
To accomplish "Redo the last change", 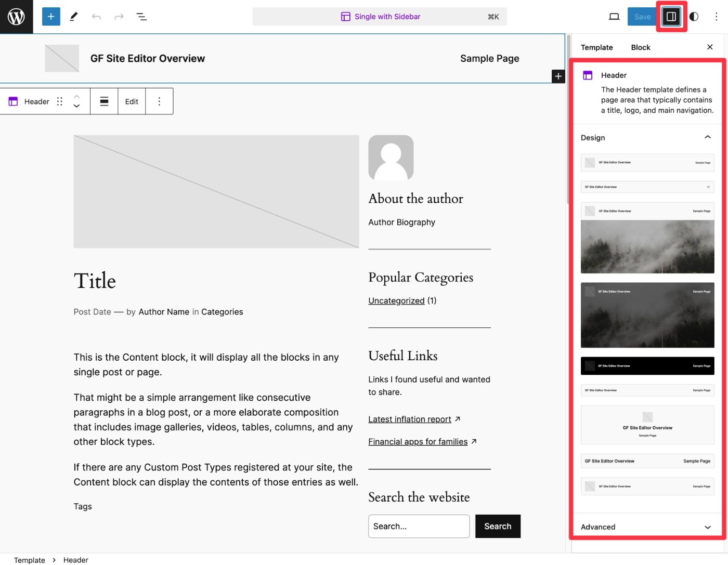I will (x=119, y=17).
